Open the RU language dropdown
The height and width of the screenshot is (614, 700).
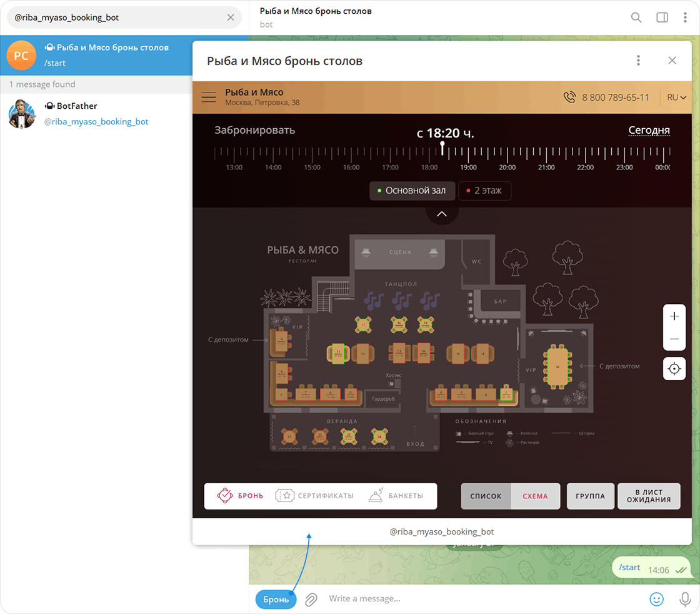coord(676,98)
